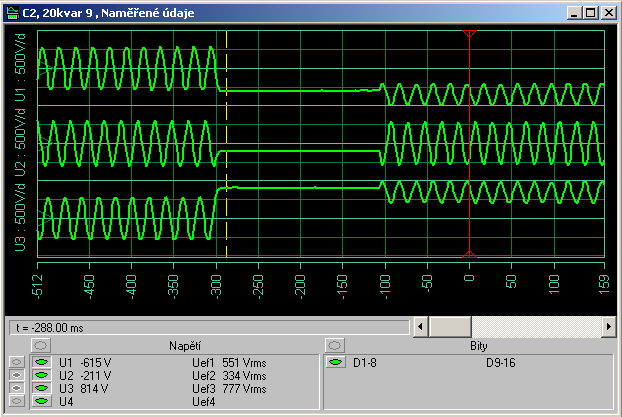Click the yellow dashed cursor line at -288 ms
622x417 pixels.
227,143
